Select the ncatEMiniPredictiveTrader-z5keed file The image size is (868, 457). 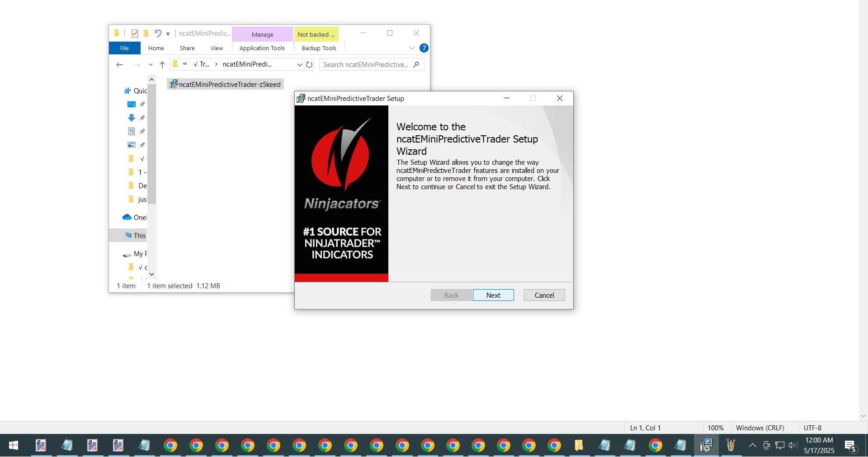coord(225,84)
